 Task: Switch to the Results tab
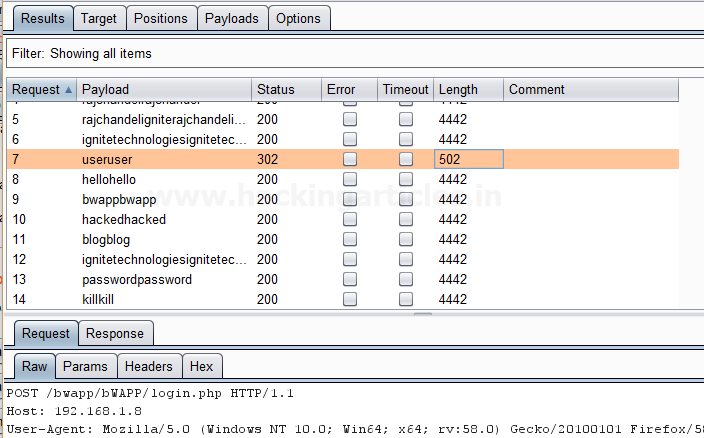[x=43, y=18]
